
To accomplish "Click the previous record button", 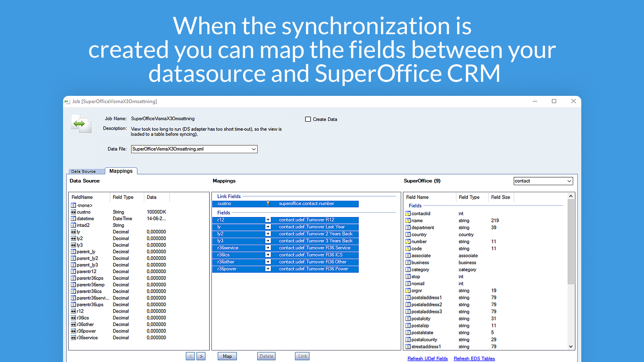I will [191, 356].
